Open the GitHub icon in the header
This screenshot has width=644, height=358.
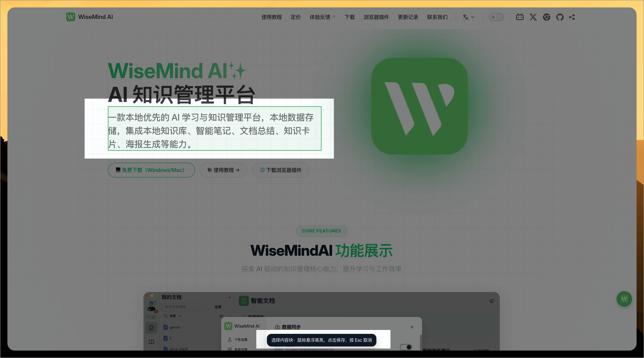pyautogui.click(x=560, y=17)
